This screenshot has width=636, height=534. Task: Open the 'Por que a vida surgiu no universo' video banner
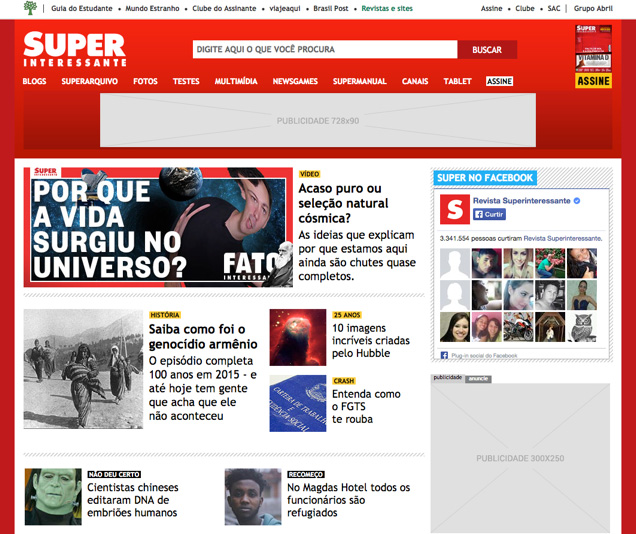click(x=158, y=227)
